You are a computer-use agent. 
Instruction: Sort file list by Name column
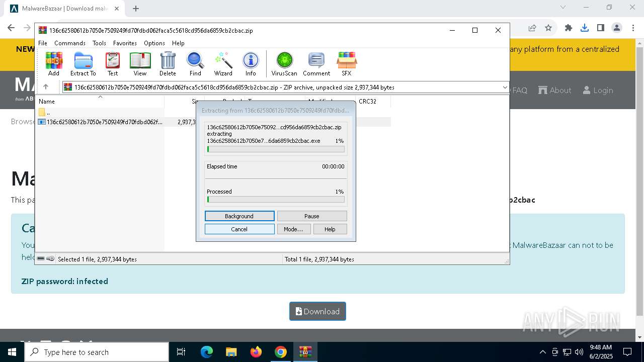coord(101,102)
